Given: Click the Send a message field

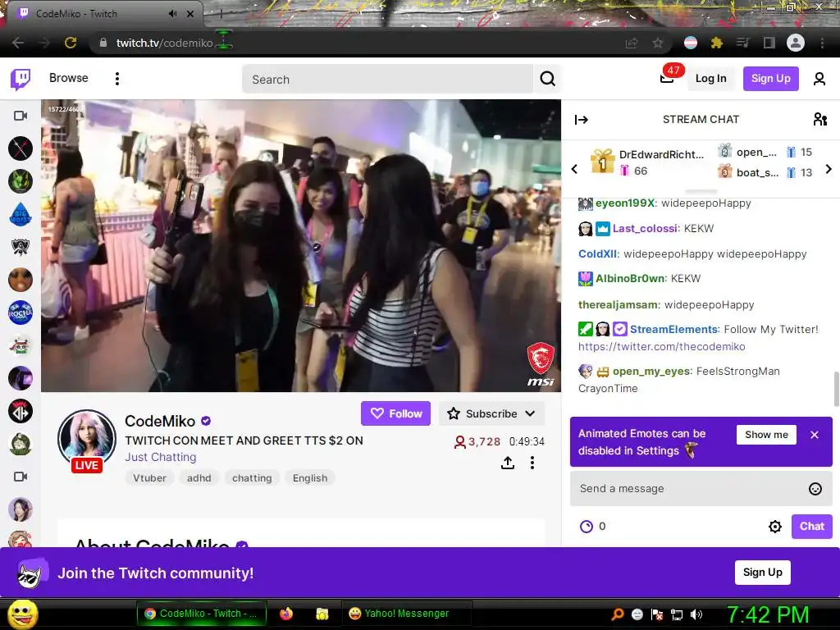Looking at the screenshot, I should click(x=701, y=489).
